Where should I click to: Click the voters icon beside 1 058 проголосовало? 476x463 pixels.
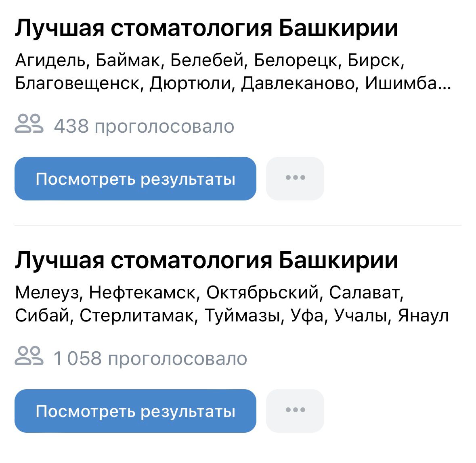coord(29,356)
